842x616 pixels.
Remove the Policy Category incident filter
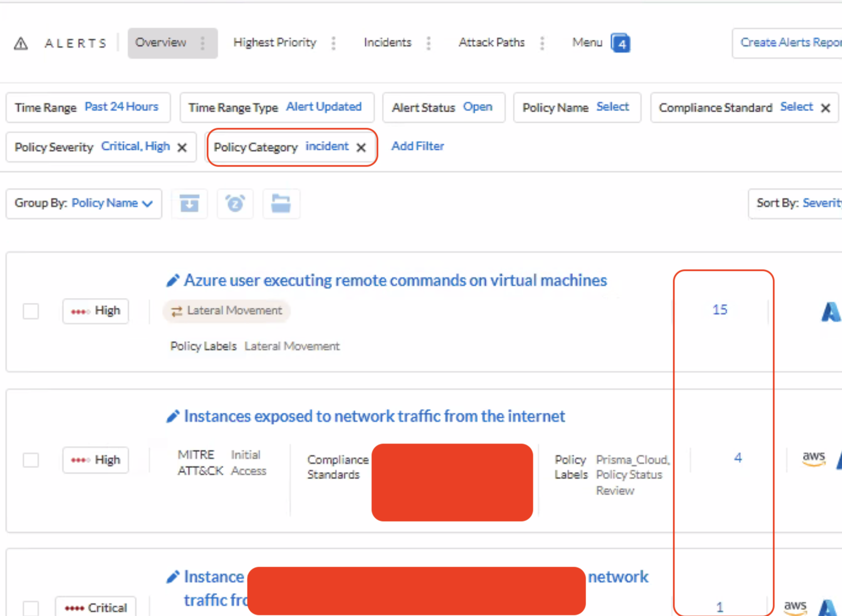click(361, 148)
